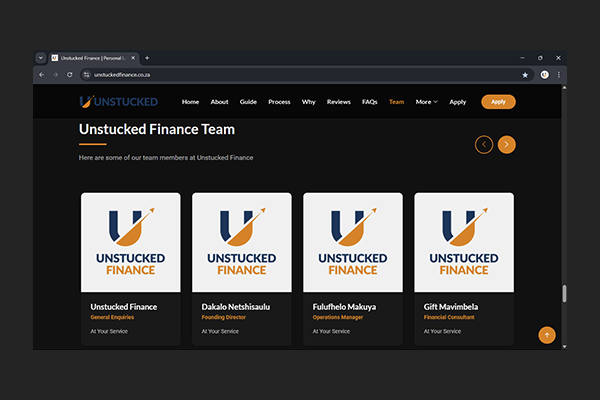The image size is (600, 400).
Task: Click the Unstucked logo in header
Action: pos(119,102)
